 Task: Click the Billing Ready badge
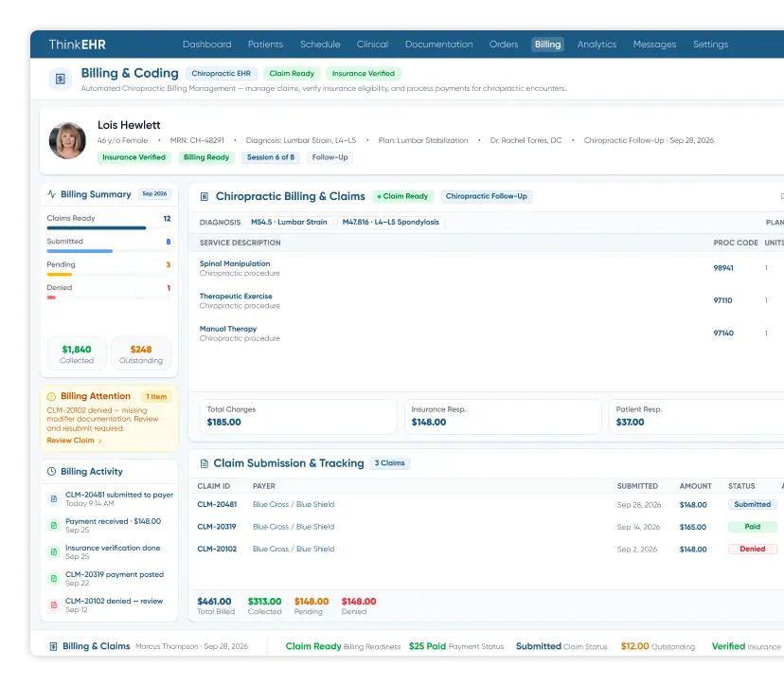point(206,157)
